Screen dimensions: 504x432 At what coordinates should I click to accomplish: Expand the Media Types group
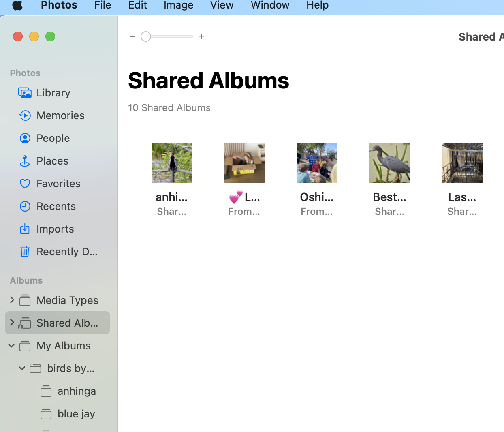click(12, 300)
